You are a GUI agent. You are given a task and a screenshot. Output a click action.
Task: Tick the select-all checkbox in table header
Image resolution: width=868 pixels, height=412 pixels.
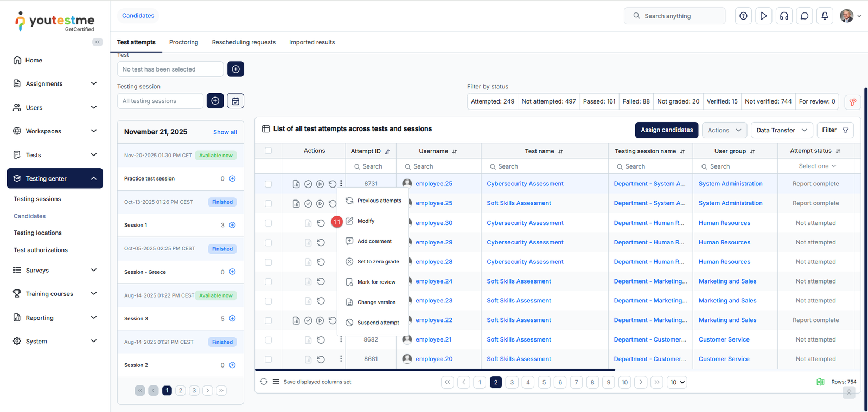pyautogui.click(x=268, y=151)
